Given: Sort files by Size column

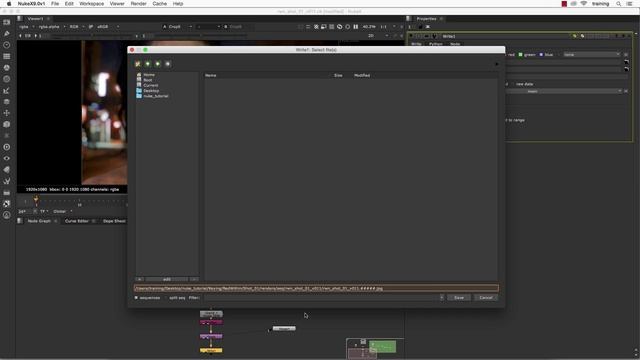Looking at the screenshot, I should click(338, 76).
